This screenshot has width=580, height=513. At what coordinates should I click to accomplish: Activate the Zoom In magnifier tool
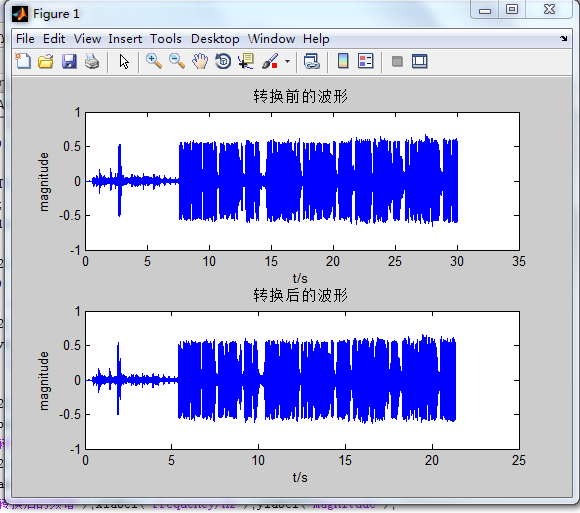[154, 61]
